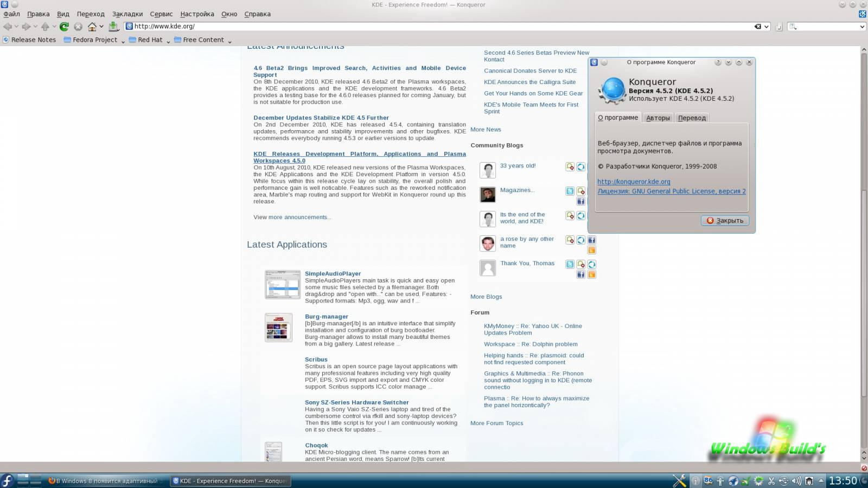Open the GNU General Public License link
Screen dimensions: 868x488
pos(672,191)
